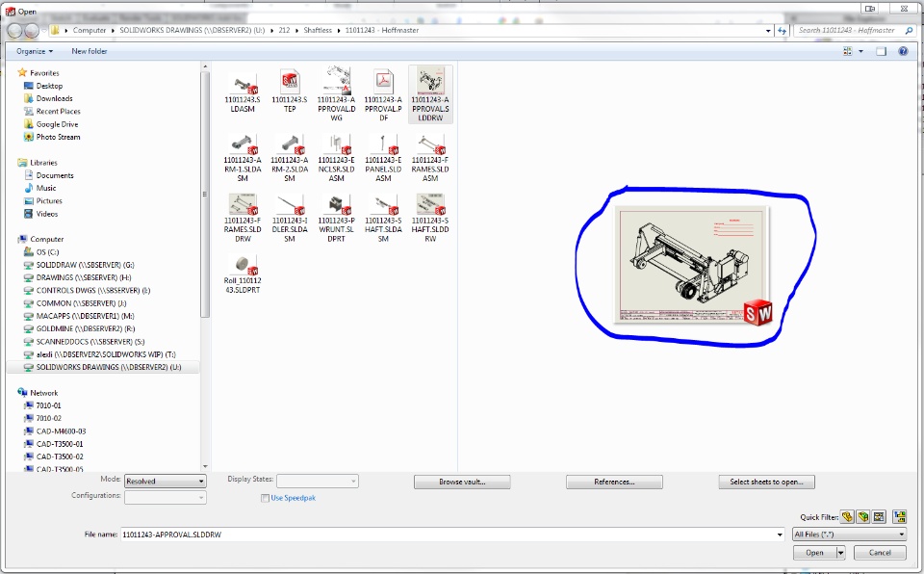Click the Browse vault button
The height and width of the screenshot is (574, 924).
point(462,482)
